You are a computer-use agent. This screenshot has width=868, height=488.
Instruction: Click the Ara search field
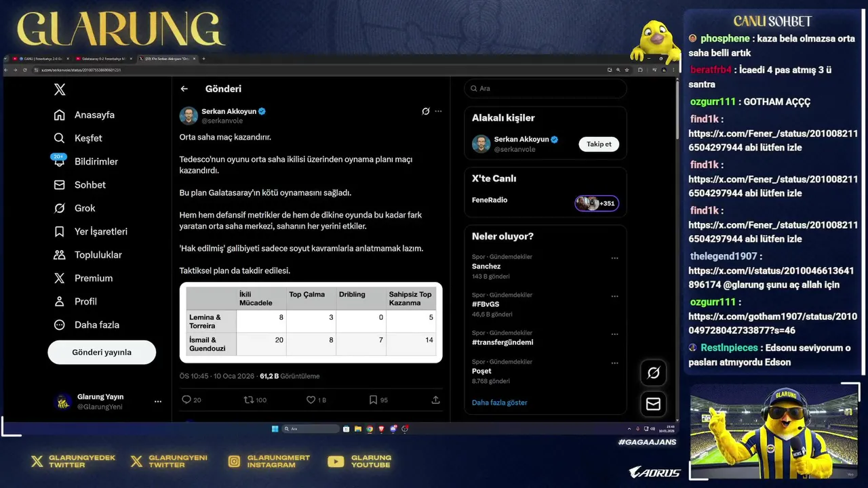coord(545,89)
